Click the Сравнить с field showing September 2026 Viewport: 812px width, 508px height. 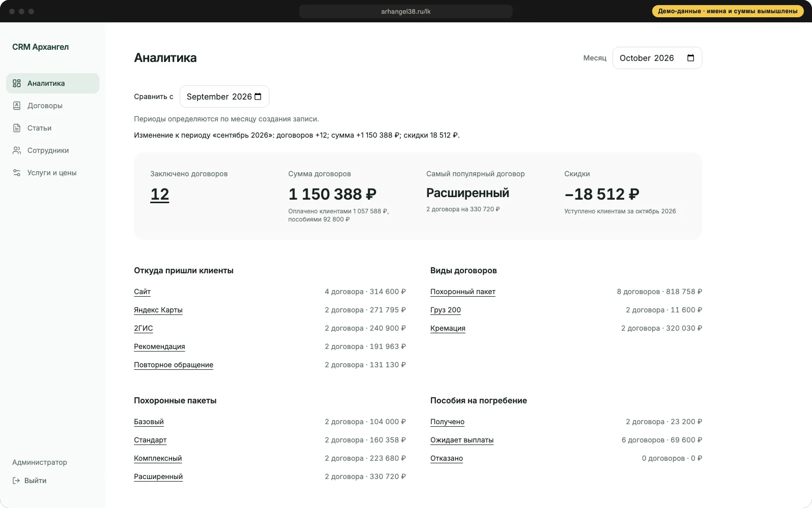tap(224, 97)
